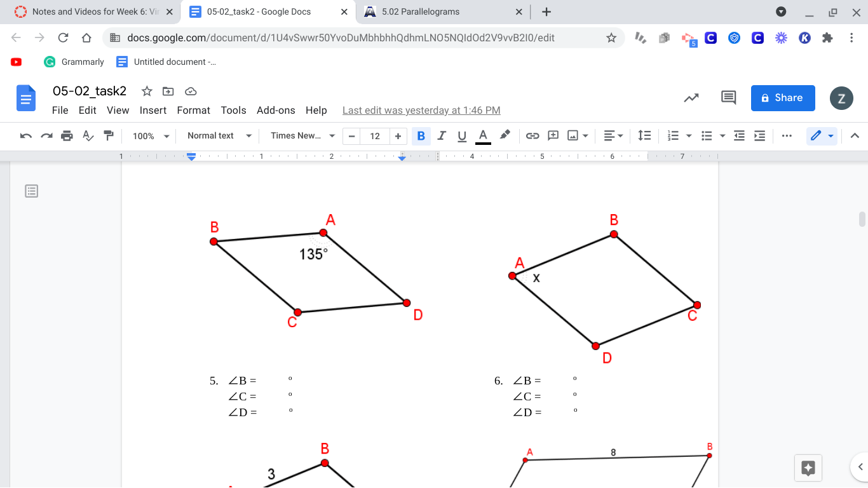Move the document to a folder
Viewport: 868px width, 488px height.
click(168, 91)
